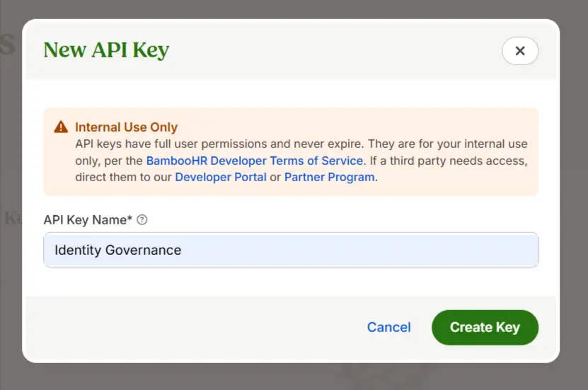Open BambooHR Developer Terms of Service link
This screenshot has width=588, height=390.
[x=255, y=161]
